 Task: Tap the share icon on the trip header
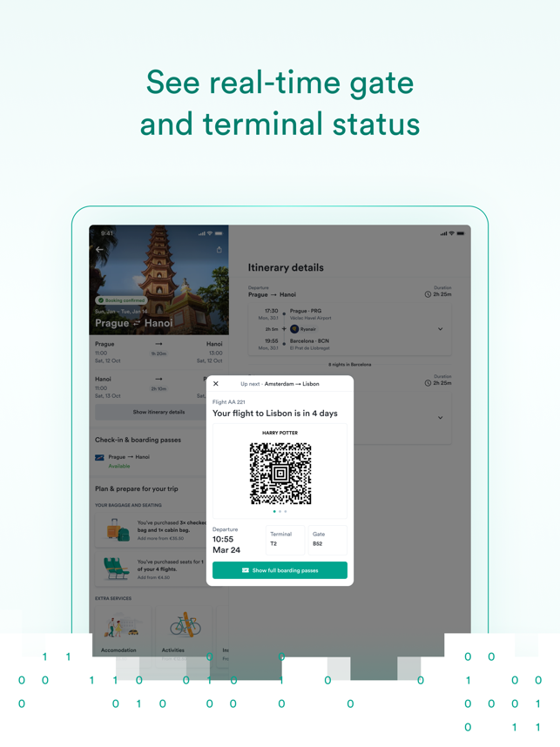(219, 250)
